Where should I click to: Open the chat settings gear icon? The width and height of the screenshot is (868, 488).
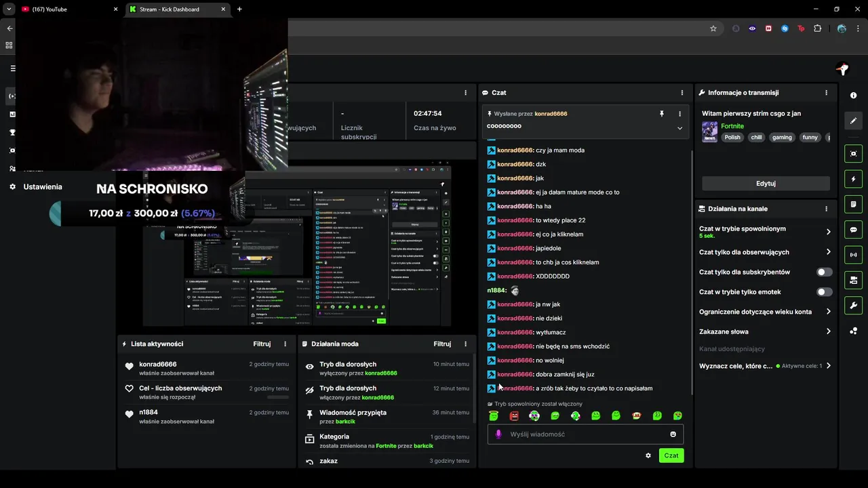pos(648,455)
